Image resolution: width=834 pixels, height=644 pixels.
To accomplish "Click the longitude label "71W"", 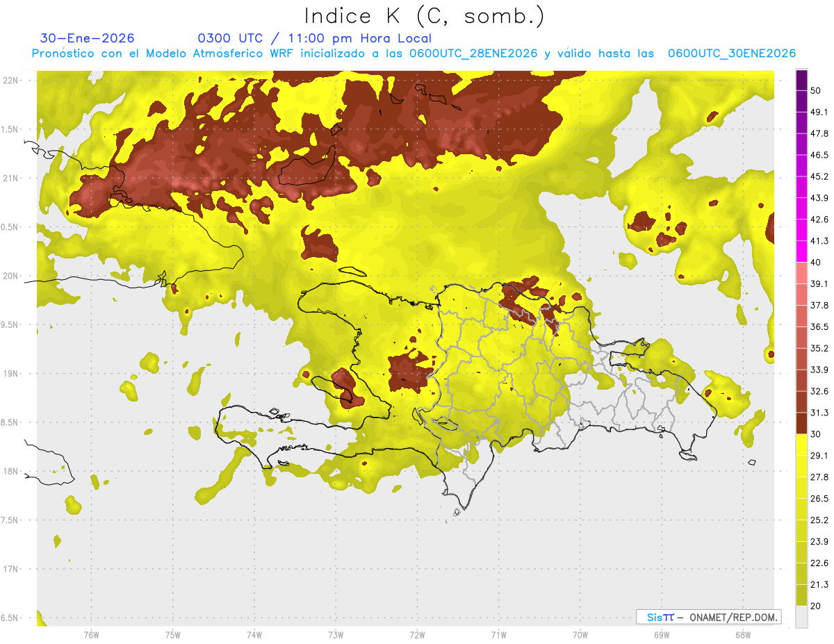I will pos(498,634).
